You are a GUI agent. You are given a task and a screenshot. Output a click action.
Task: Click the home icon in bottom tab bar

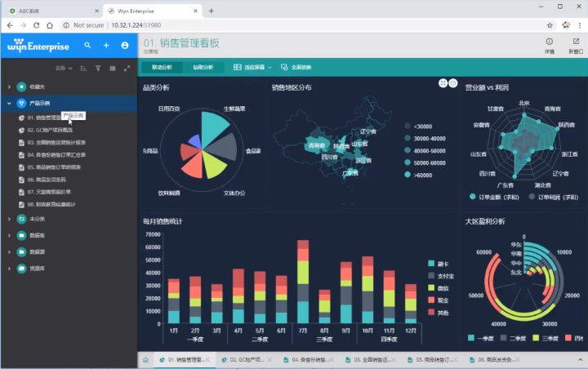[145, 360]
